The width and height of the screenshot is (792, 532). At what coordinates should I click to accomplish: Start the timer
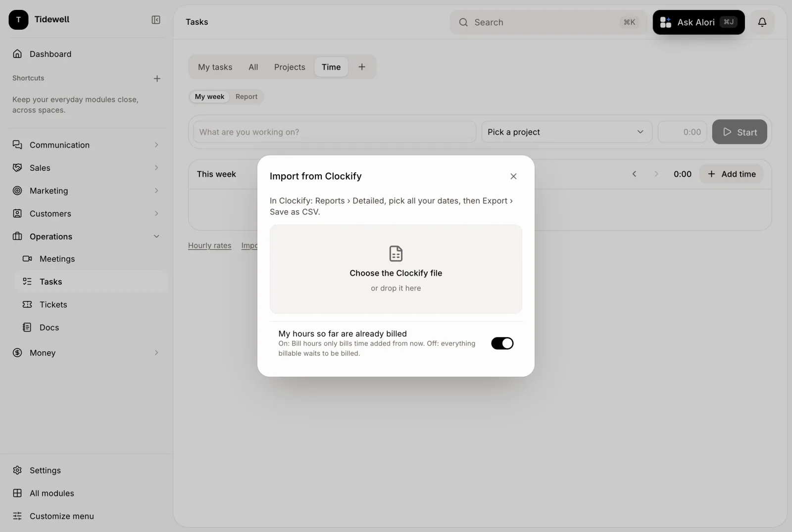click(740, 132)
